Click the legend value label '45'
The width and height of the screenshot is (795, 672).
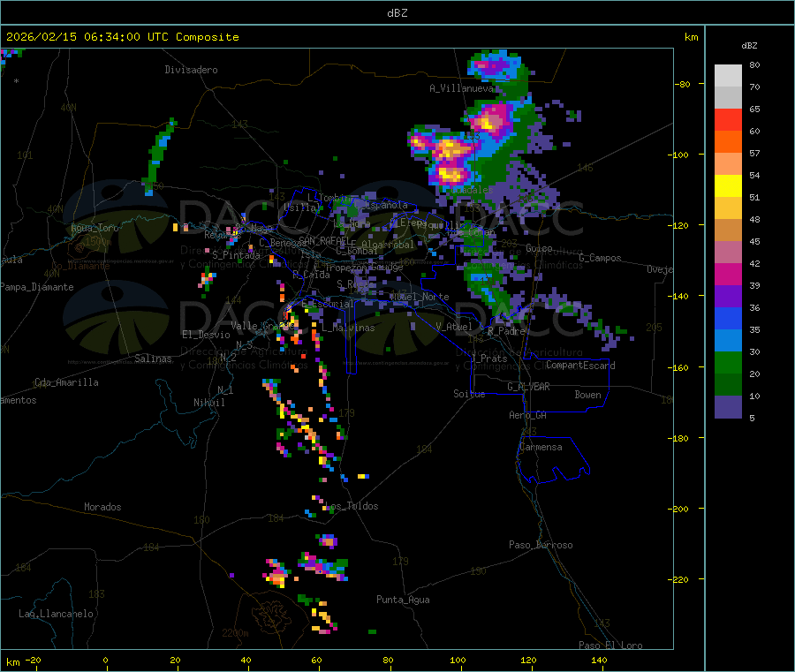(754, 242)
